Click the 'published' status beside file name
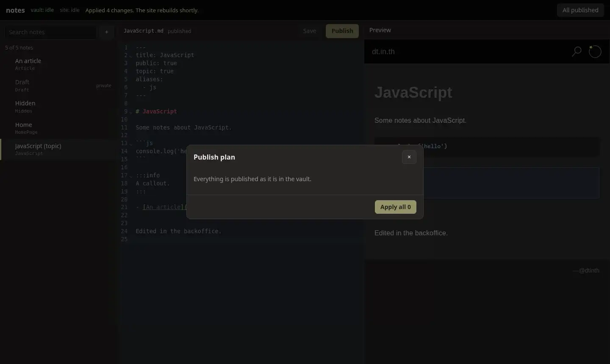 pyautogui.click(x=179, y=31)
